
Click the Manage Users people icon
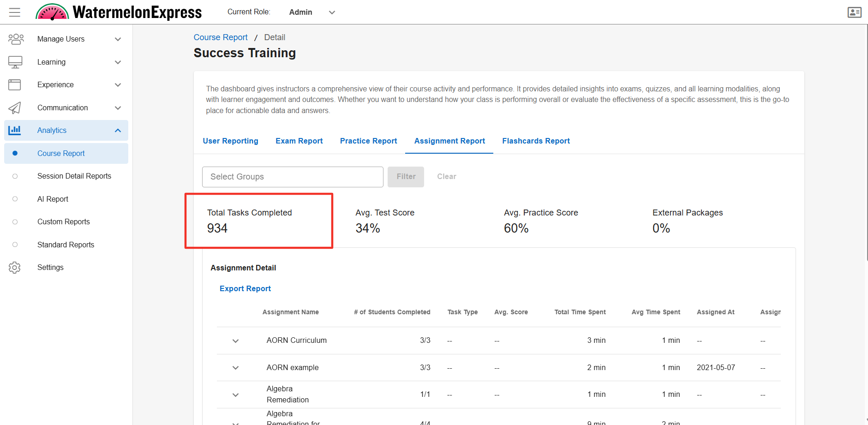16,39
